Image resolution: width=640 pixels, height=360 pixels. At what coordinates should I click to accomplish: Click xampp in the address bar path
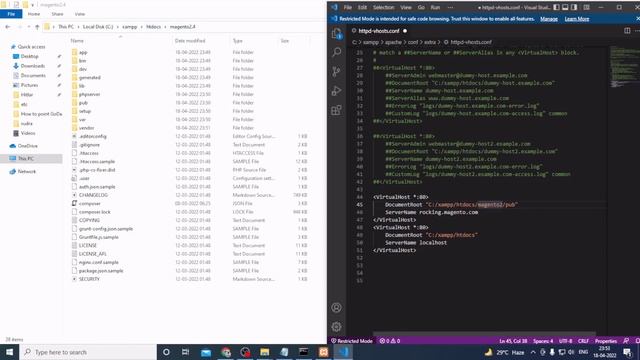coord(130,27)
